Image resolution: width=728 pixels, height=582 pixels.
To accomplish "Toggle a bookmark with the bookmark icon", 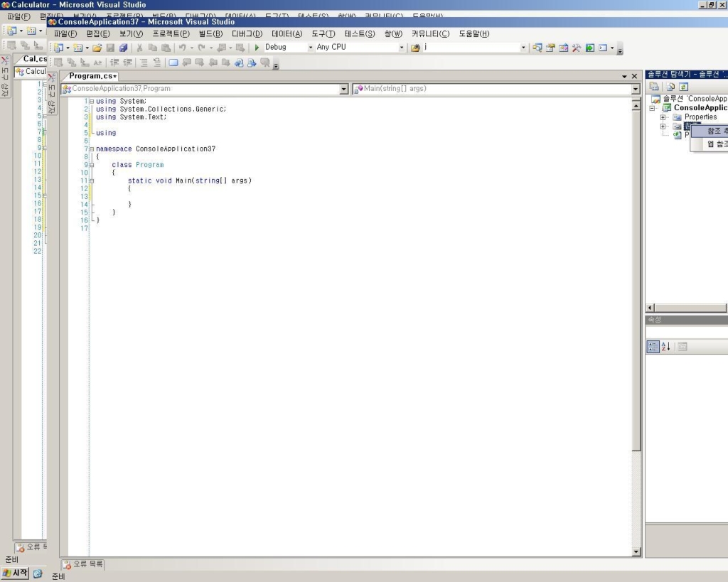I will (x=173, y=63).
